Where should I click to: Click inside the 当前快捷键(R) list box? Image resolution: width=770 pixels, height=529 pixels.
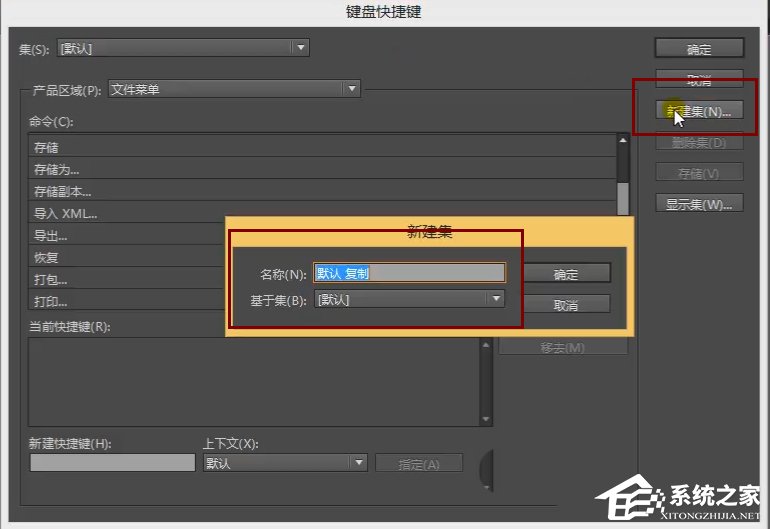(x=254, y=382)
